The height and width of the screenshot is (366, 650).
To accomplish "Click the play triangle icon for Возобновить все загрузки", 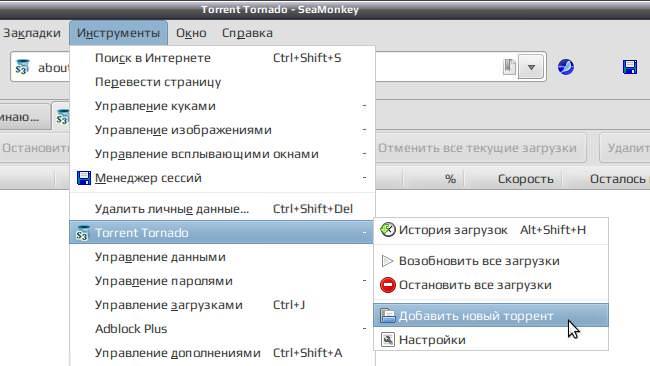I will [x=387, y=261].
